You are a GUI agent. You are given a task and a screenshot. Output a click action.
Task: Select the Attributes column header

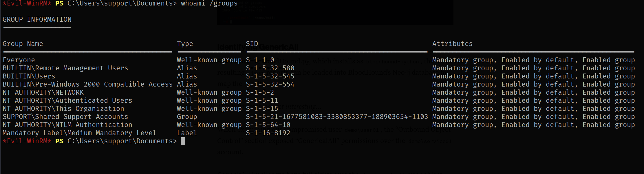pos(452,44)
